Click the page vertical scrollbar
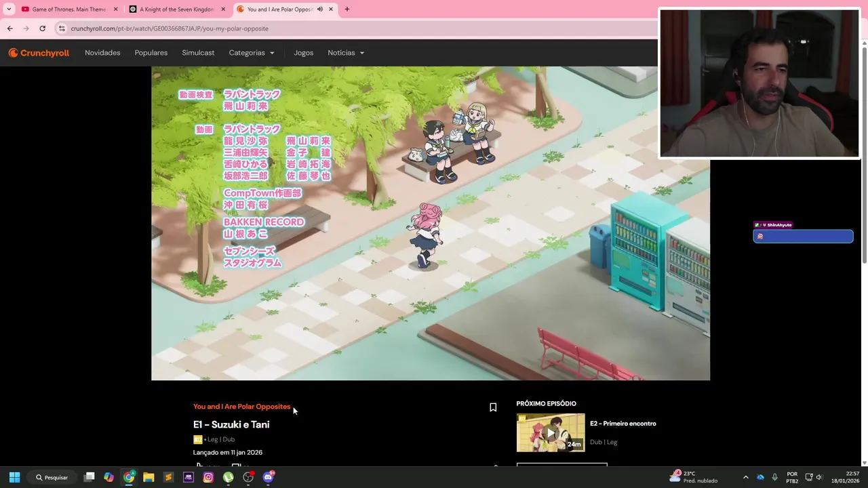 point(865,156)
